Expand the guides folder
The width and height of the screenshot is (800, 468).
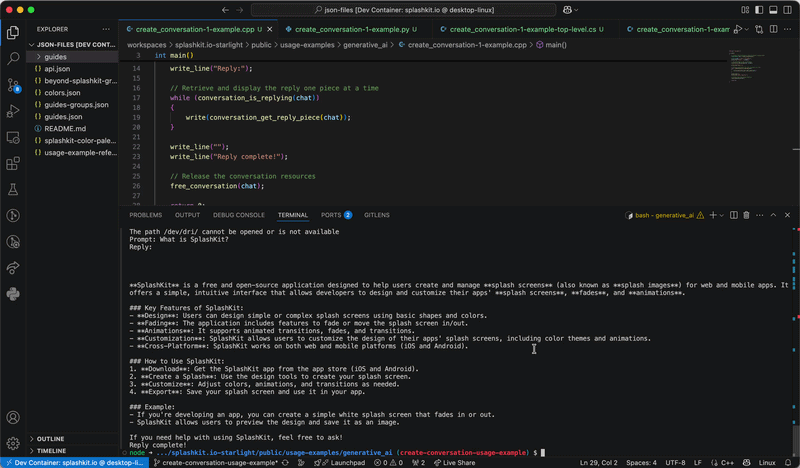pos(72,57)
